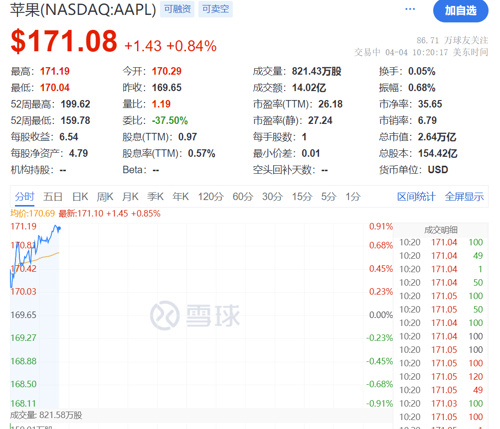Select the 120分 interval tab

(211, 197)
